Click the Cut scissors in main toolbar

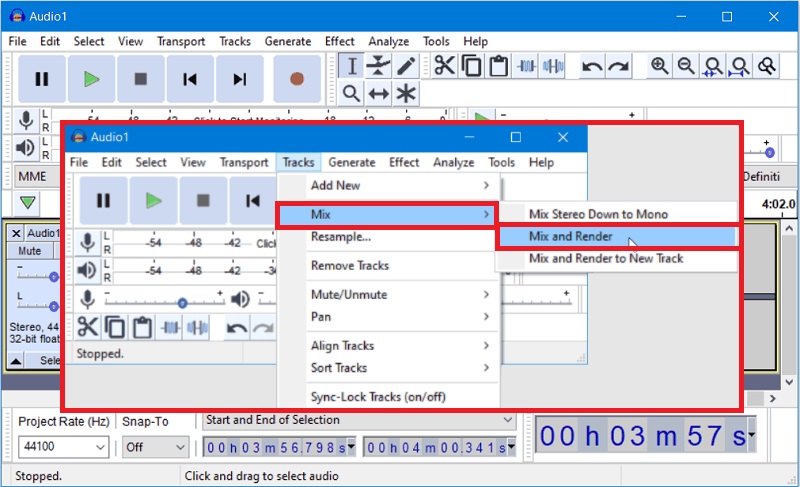tap(444, 66)
